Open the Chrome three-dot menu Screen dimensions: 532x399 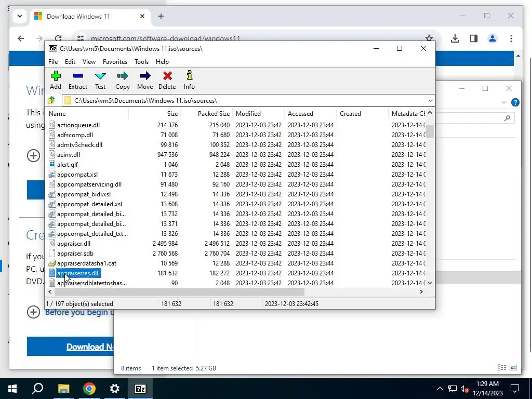pyautogui.click(x=511, y=38)
